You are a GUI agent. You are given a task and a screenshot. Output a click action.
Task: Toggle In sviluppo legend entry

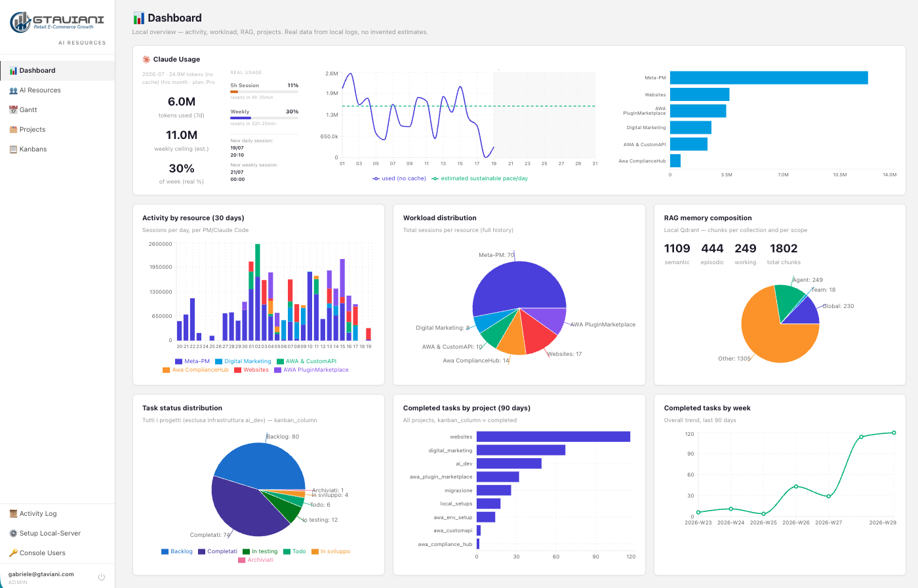331,551
